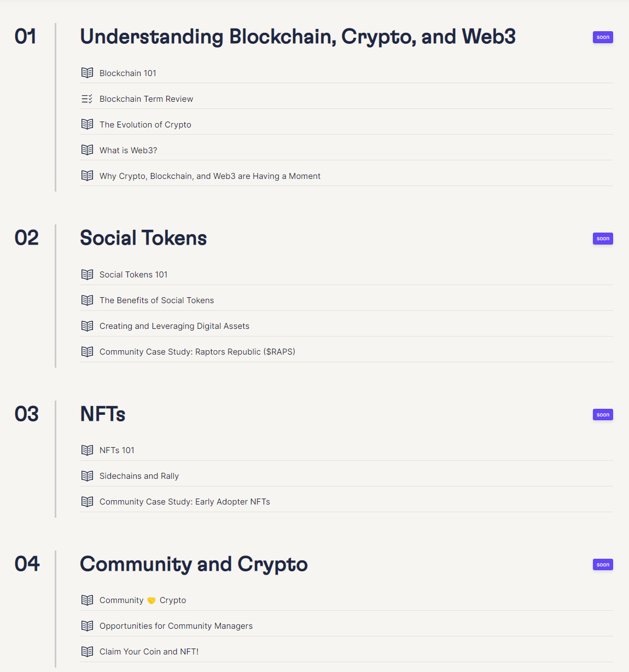Select the Social Tokens section heading

point(143,238)
